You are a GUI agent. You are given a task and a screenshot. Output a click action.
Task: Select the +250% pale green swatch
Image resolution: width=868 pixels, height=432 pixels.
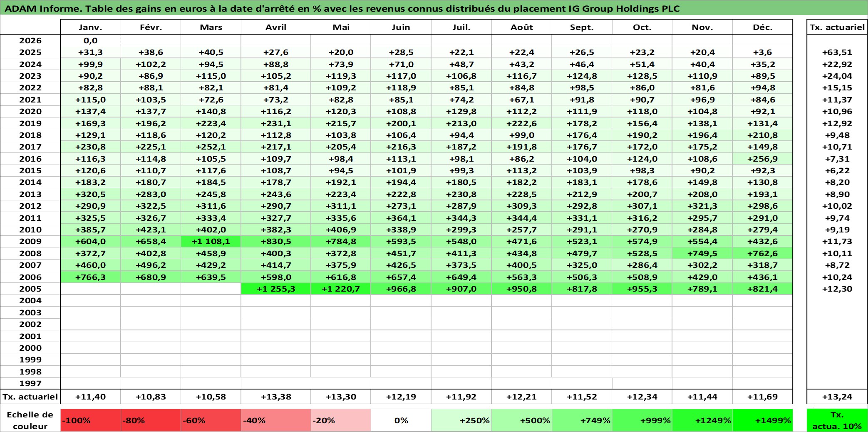tap(461, 420)
